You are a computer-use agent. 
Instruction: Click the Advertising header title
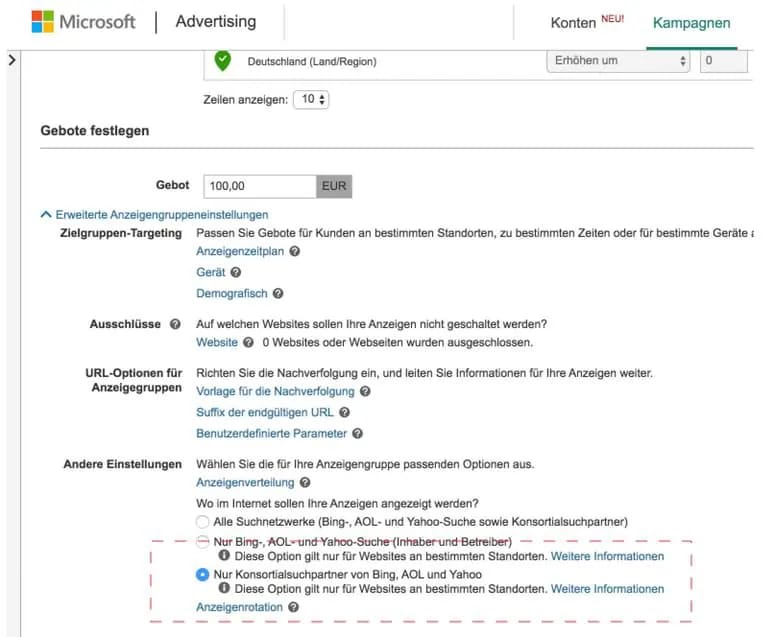tap(216, 21)
